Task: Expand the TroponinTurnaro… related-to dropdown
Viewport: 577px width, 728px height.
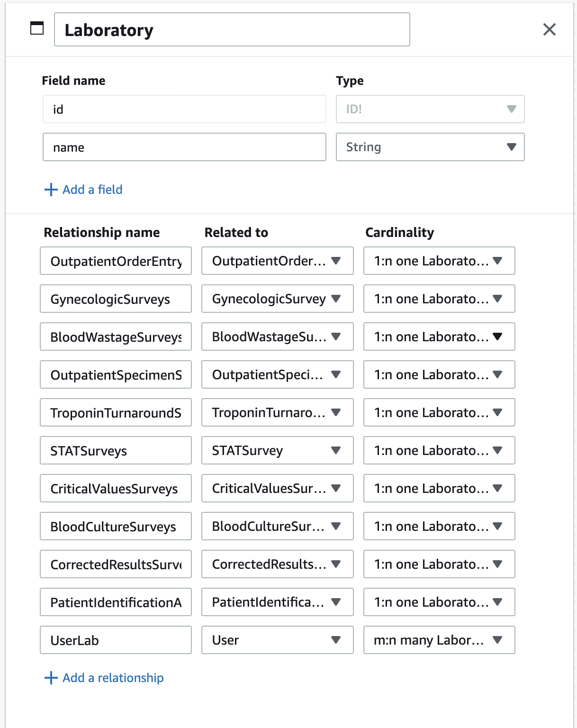Action: click(278, 412)
